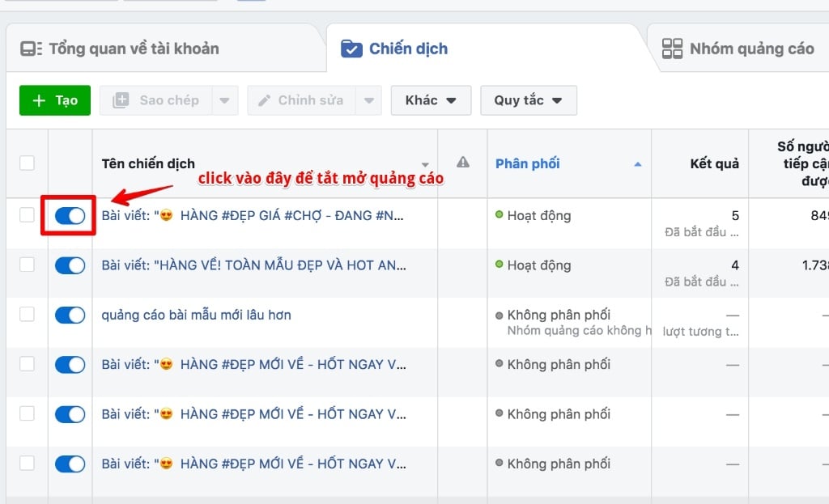
Task: Click the Sao chép duplicate button
Action: [x=156, y=100]
